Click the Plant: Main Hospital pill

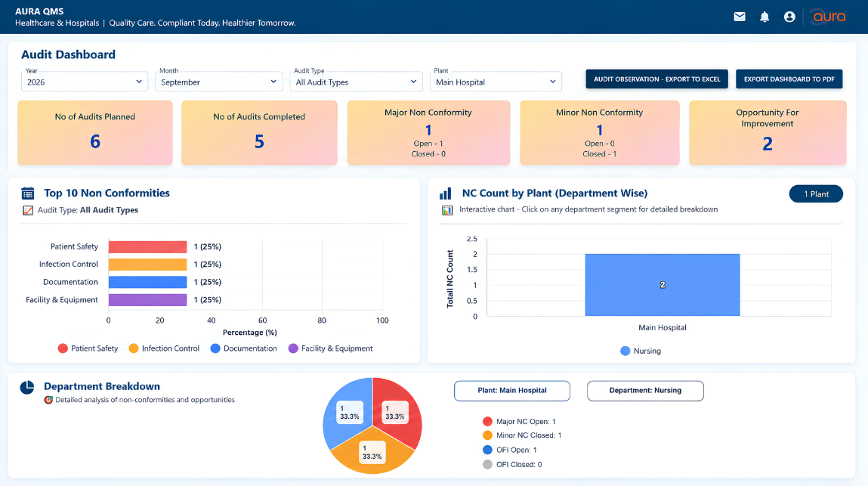pyautogui.click(x=512, y=391)
